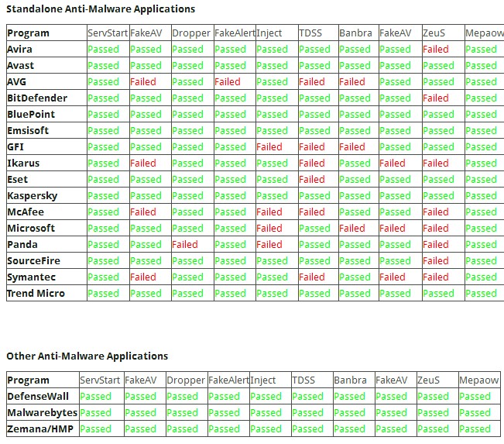Click SourceFire's Failed result under ZeuS

tap(436, 260)
